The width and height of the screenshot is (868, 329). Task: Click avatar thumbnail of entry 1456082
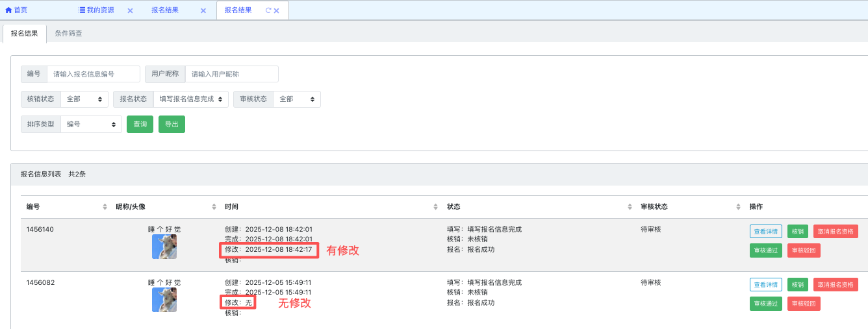[x=164, y=300]
